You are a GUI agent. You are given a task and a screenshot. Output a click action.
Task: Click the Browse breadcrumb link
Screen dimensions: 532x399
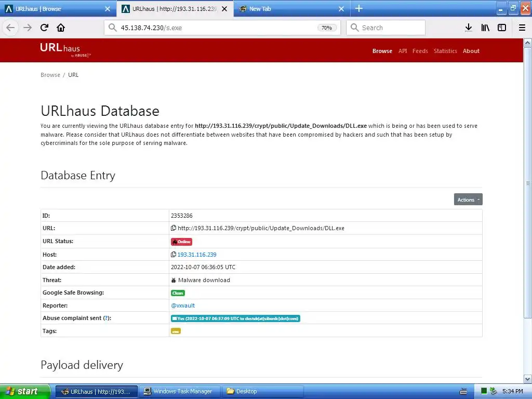50,75
